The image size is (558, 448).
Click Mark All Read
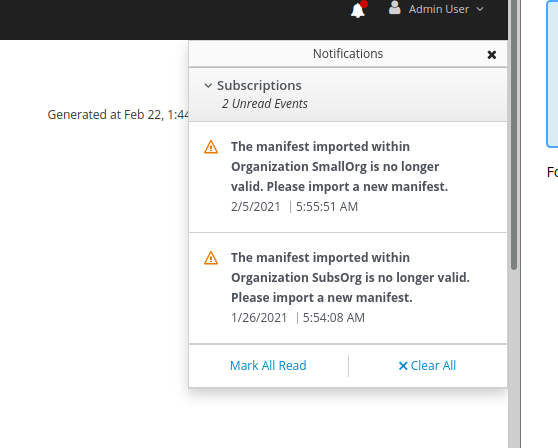[268, 366]
